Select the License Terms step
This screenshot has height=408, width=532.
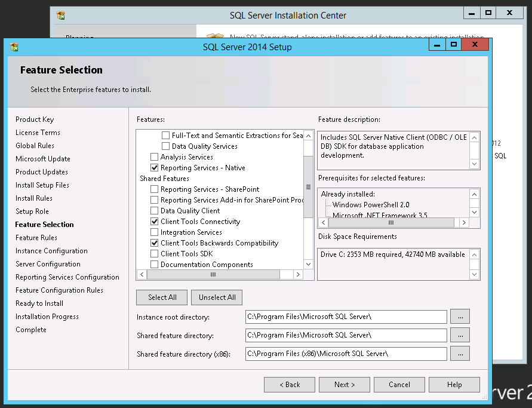tap(38, 133)
